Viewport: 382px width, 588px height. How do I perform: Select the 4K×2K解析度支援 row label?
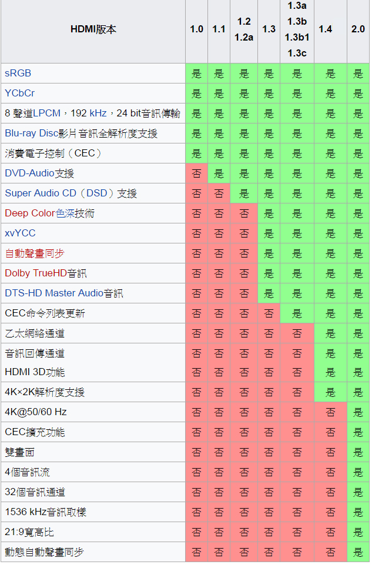[93, 392]
